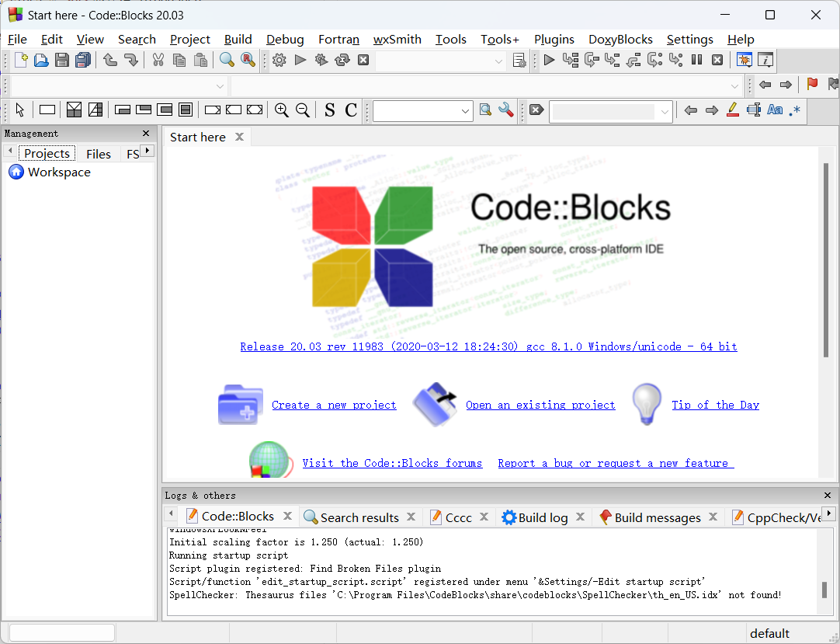Open the Debugging windows bug icon
Viewport: 840px width, 644px height.
click(x=744, y=60)
